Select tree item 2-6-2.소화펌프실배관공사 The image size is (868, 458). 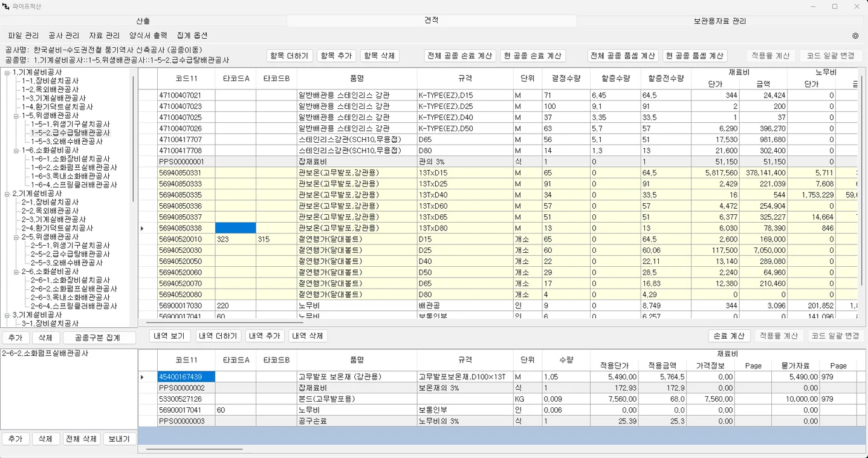[x=74, y=289]
